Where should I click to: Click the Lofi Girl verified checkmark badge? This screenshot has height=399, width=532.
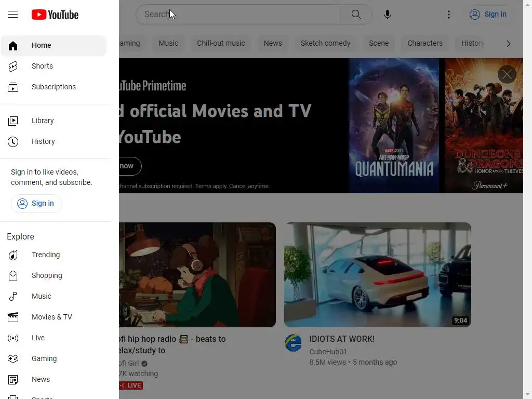[x=144, y=364]
